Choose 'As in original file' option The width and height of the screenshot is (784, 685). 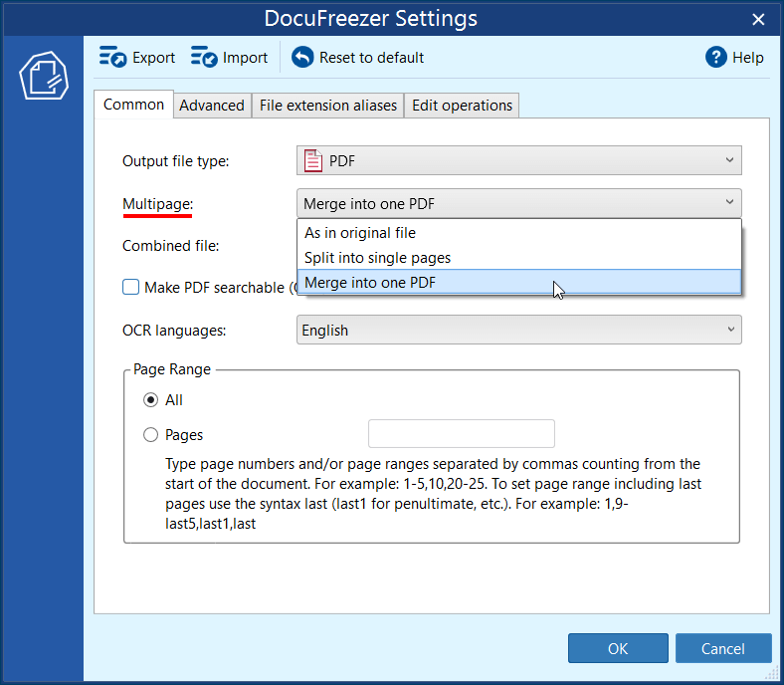(x=360, y=233)
